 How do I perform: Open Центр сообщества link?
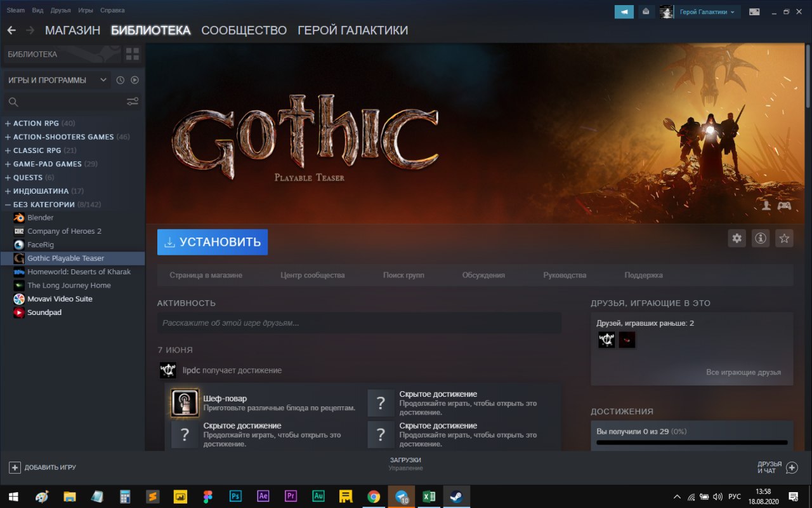point(313,275)
